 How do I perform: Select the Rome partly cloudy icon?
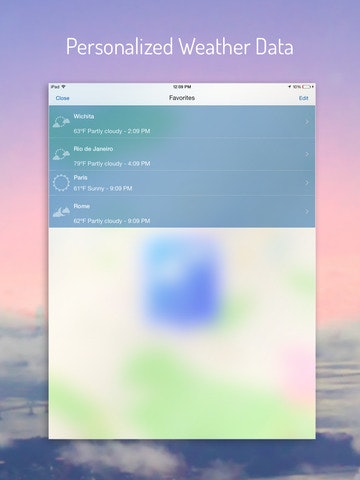point(61,211)
